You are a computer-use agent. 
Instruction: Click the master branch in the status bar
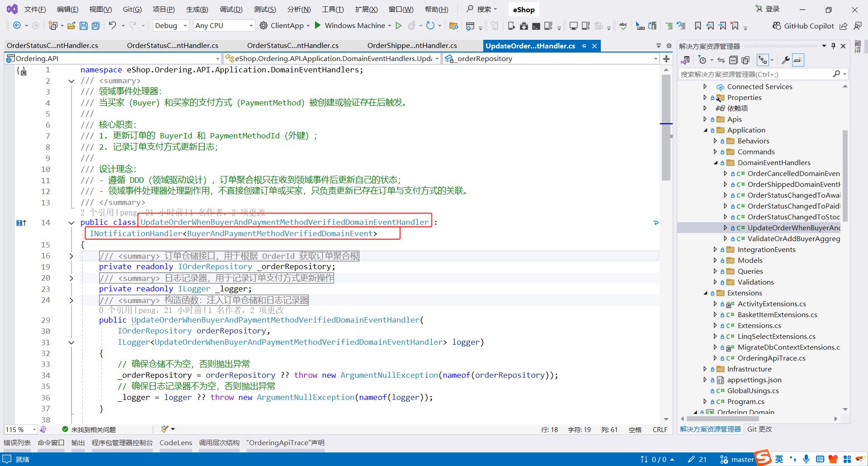pyautogui.click(x=737, y=459)
